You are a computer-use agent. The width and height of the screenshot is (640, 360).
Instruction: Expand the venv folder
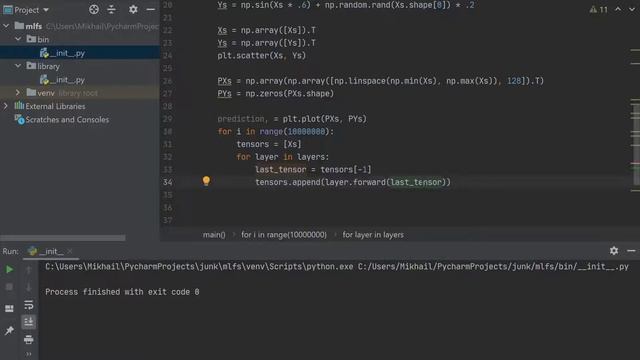click(18, 93)
